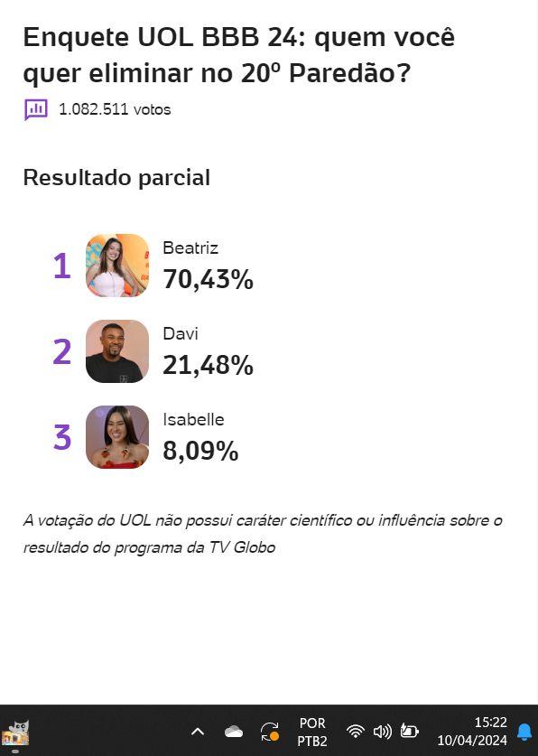
Task: Select the Isabelle 8,09% result
Action: [200, 437]
